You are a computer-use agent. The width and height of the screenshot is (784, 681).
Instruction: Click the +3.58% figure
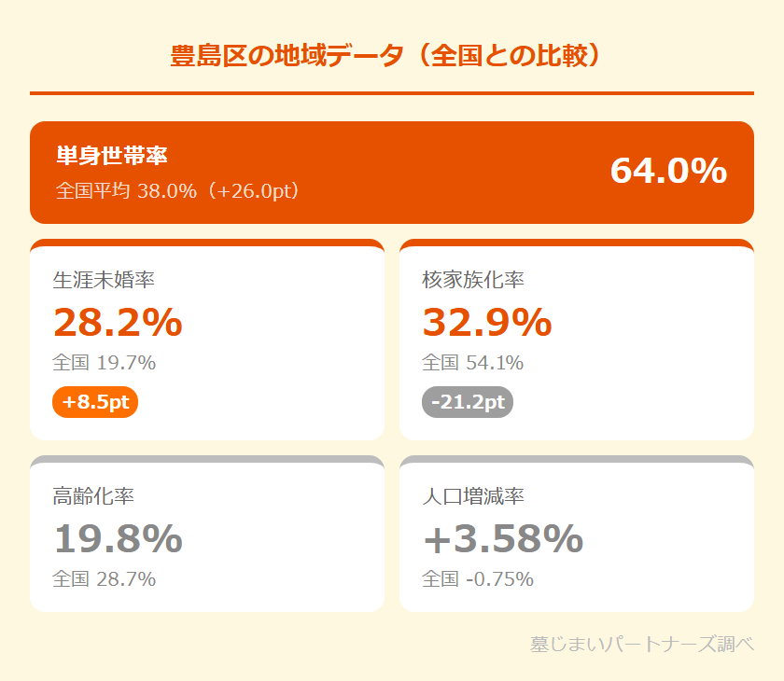[502, 539]
